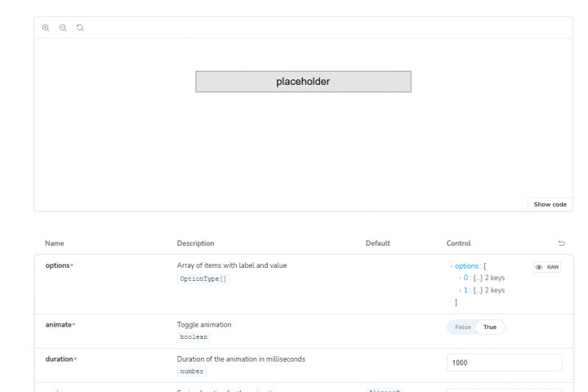This screenshot has height=392, width=588.
Task: Click the number type tag under duration
Action: click(x=193, y=371)
